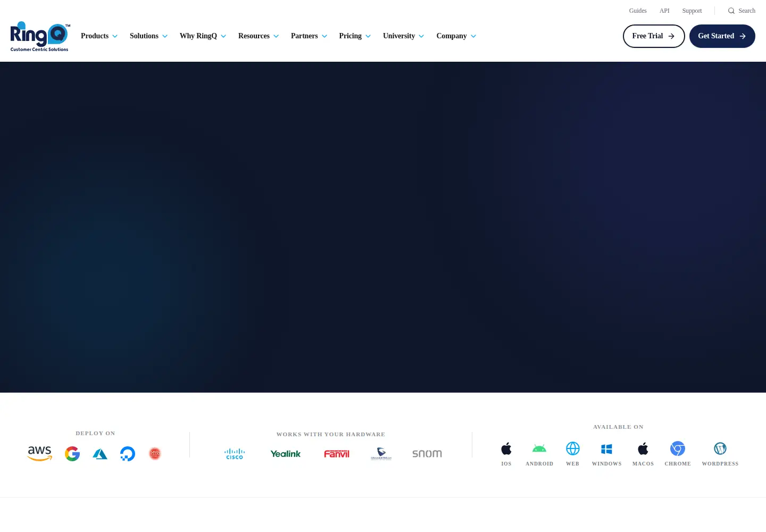Click the red circular deploy logo

[x=155, y=454]
